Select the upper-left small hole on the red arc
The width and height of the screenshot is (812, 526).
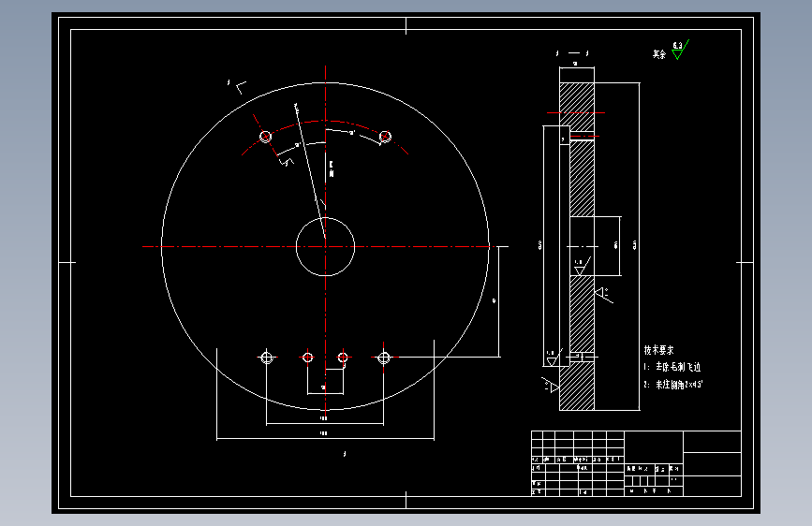click(x=266, y=137)
